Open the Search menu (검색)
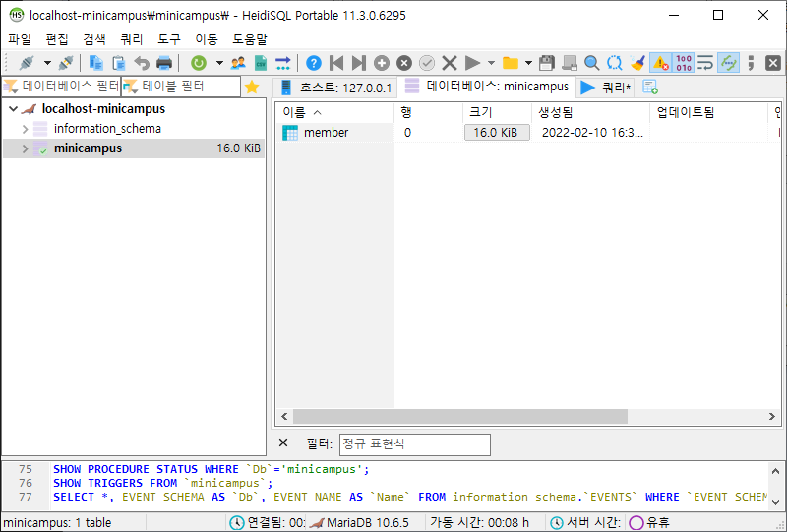The image size is (787, 532). point(94,39)
